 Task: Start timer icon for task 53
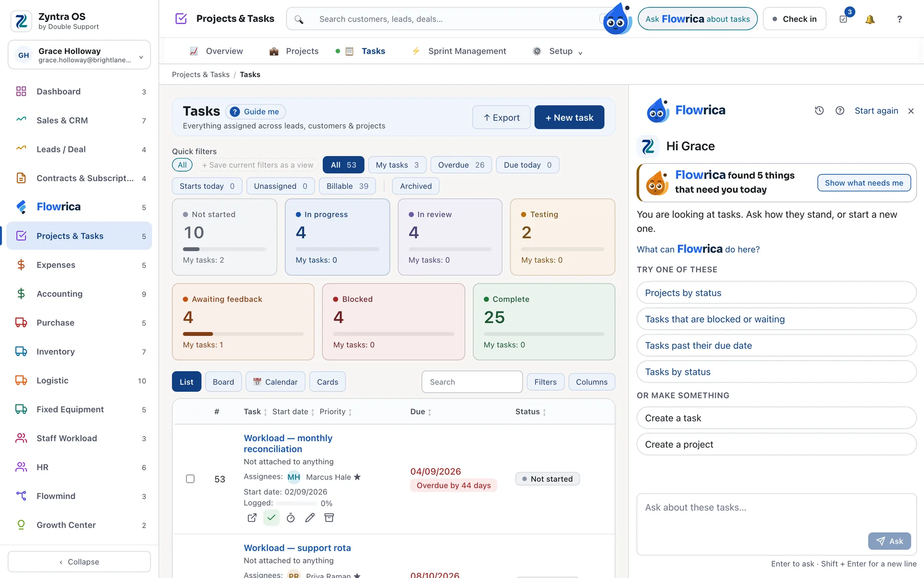click(291, 518)
